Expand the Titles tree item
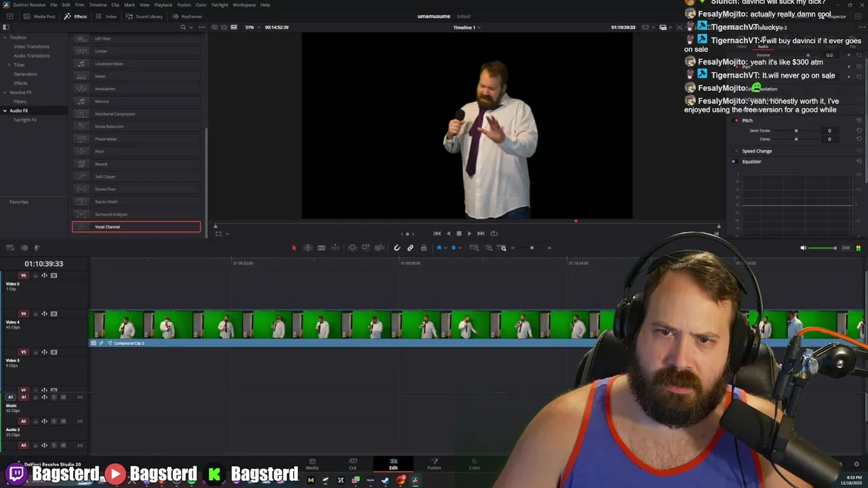This screenshot has width=868, height=488. 9,64
